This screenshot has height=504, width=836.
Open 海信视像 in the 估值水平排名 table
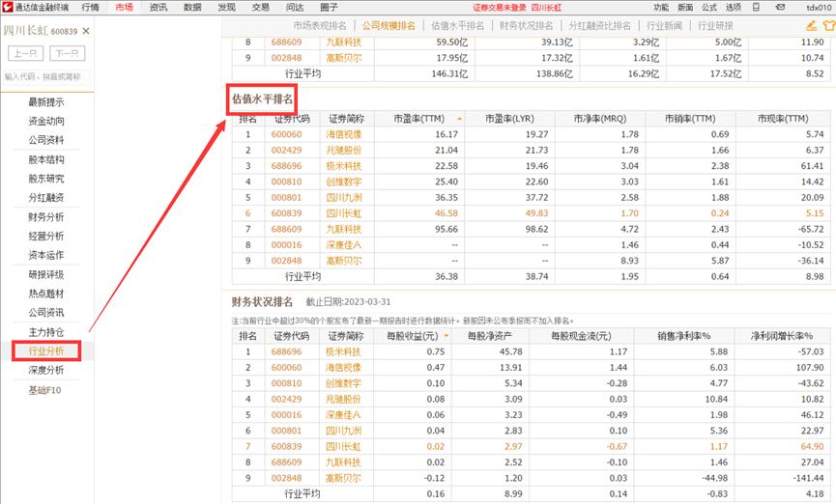point(344,134)
